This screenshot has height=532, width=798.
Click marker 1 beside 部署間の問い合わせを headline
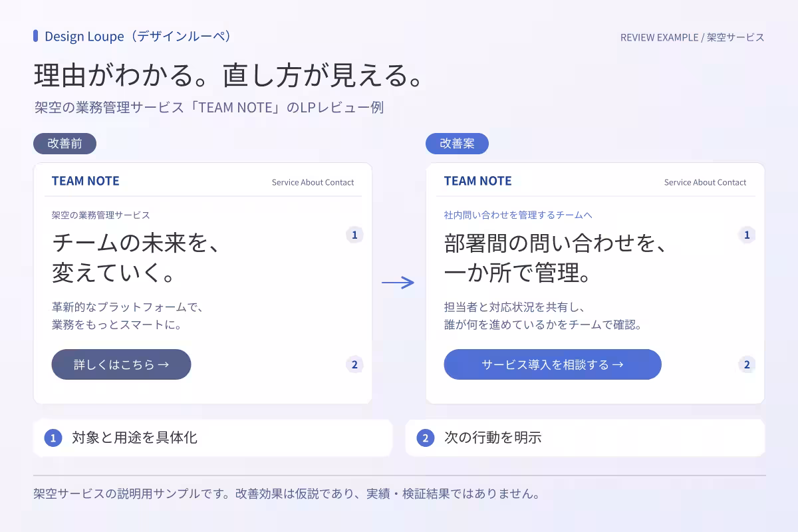click(747, 235)
